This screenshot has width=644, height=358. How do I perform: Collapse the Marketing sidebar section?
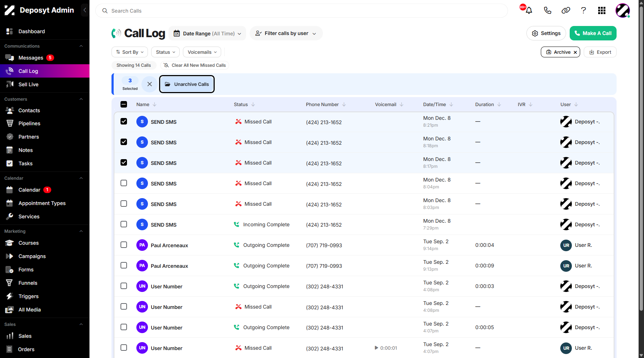point(81,231)
